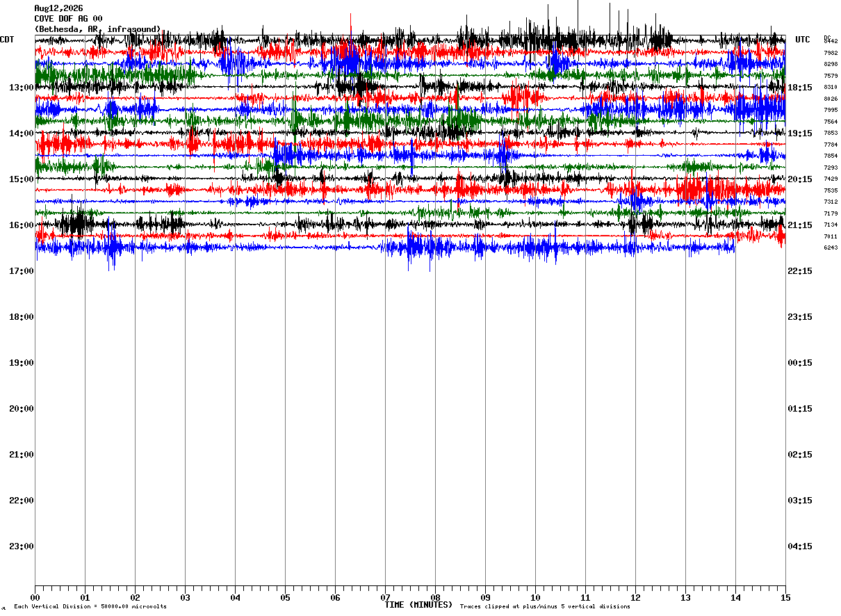This screenshot has height=616, width=841.
Task: Click the DC offset value 7995
Action: click(x=831, y=110)
